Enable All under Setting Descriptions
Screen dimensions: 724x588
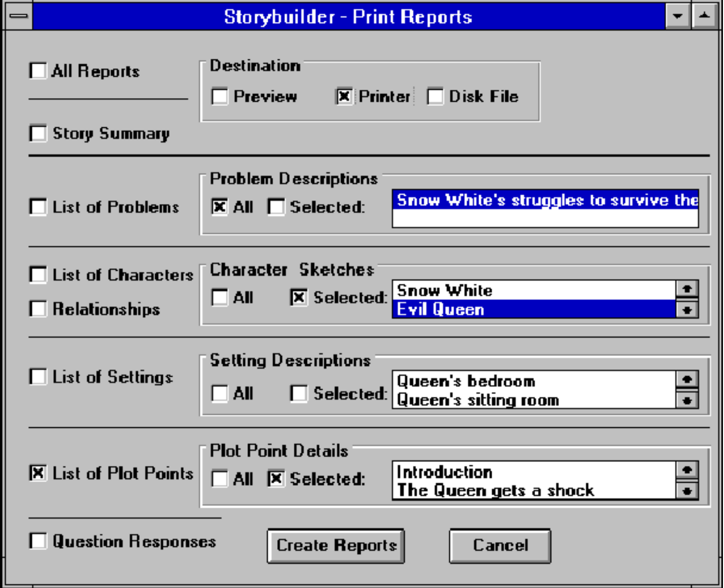221,394
